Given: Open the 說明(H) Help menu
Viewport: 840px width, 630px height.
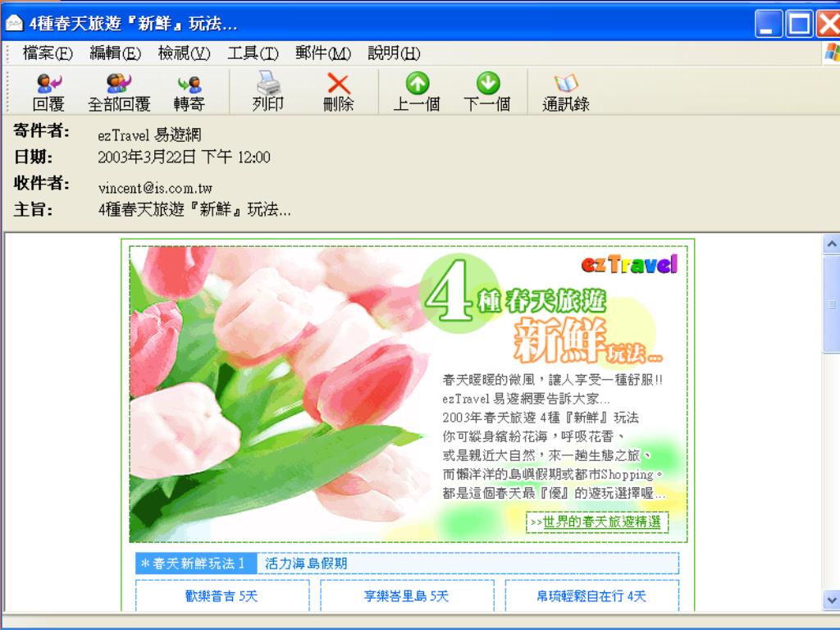Looking at the screenshot, I should click(x=394, y=53).
